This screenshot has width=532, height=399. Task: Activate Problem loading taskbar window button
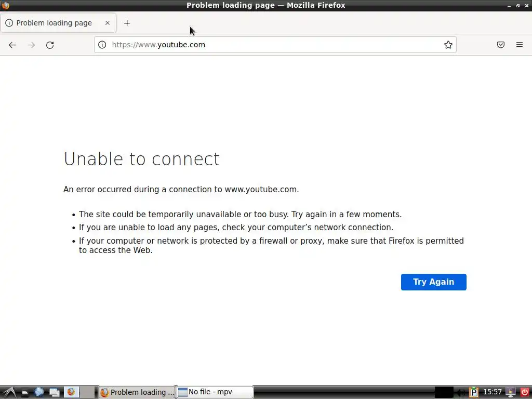137,392
